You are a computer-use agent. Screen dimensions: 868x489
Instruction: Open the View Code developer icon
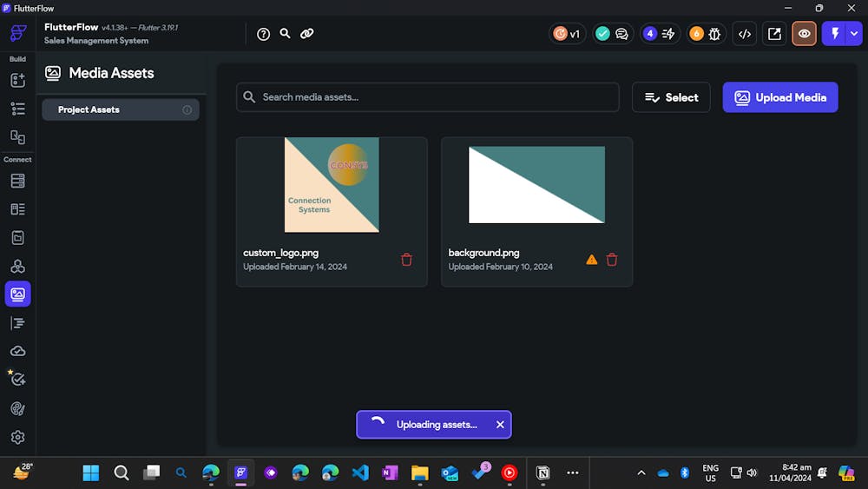tap(745, 34)
